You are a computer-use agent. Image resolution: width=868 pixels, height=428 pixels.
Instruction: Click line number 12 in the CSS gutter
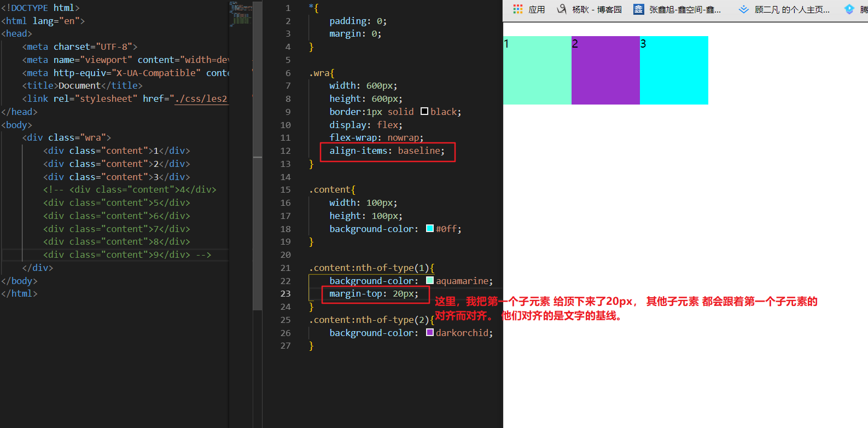(286, 151)
